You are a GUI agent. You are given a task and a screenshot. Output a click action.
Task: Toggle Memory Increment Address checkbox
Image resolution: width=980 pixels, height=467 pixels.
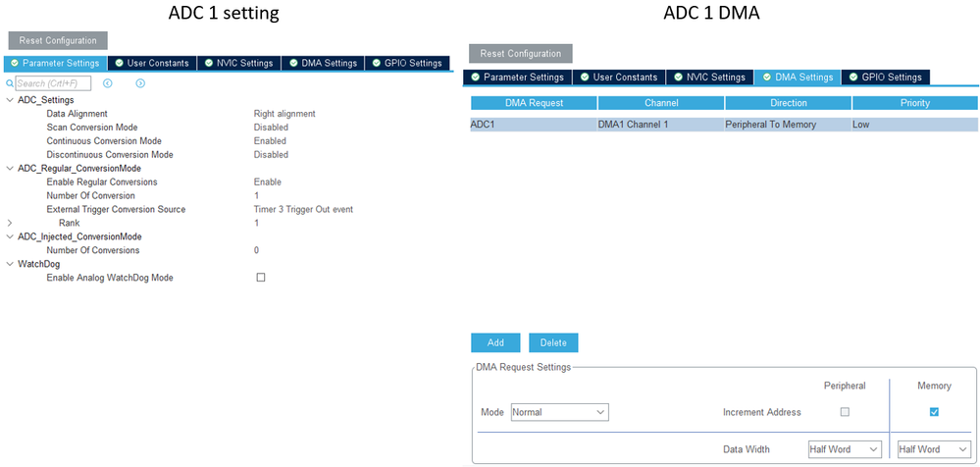[x=934, y=412]
